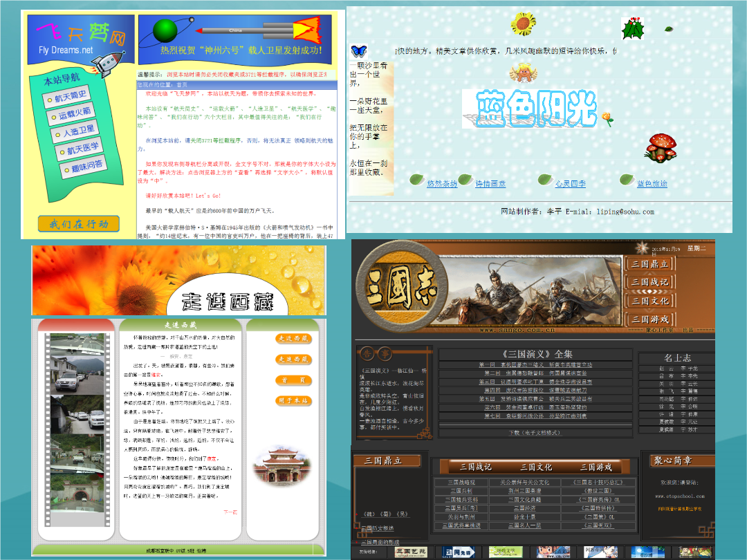Image resolution: width=747 pixels, height=560 pixels.
Task: Open the 三国历史概述 link
Action: 378,528
